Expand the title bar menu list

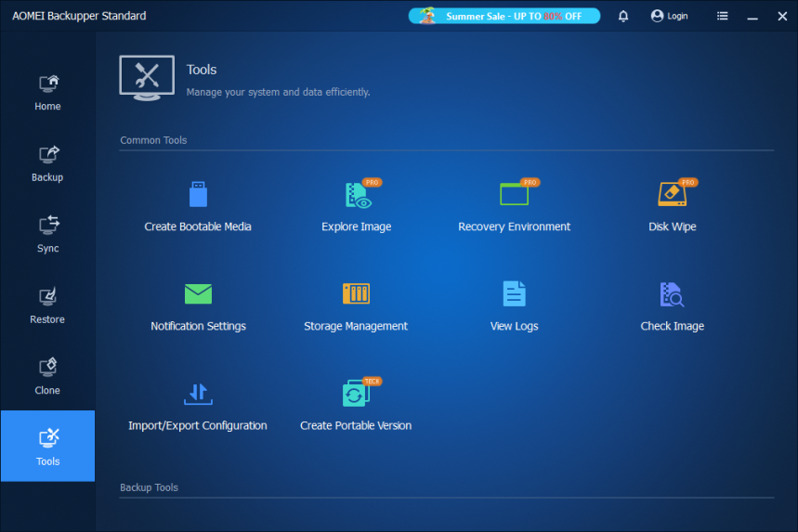[723, 16]
